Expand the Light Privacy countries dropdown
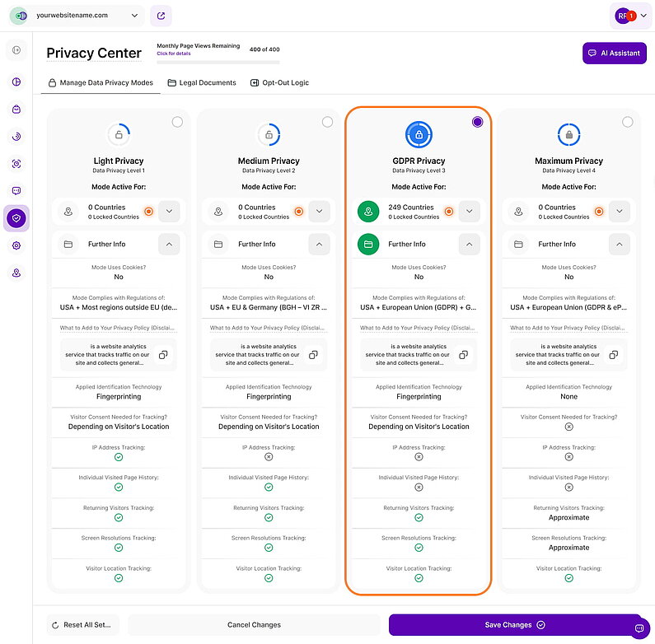Viewport: 655px width, 644px height. pyautogui.click(x=169, y=212)
